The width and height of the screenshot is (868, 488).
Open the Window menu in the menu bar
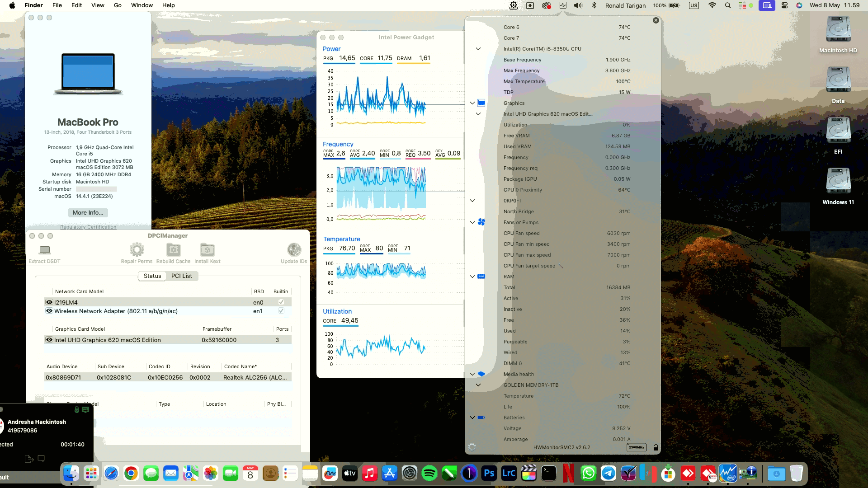pyautogui.click(x=142, y=5)
